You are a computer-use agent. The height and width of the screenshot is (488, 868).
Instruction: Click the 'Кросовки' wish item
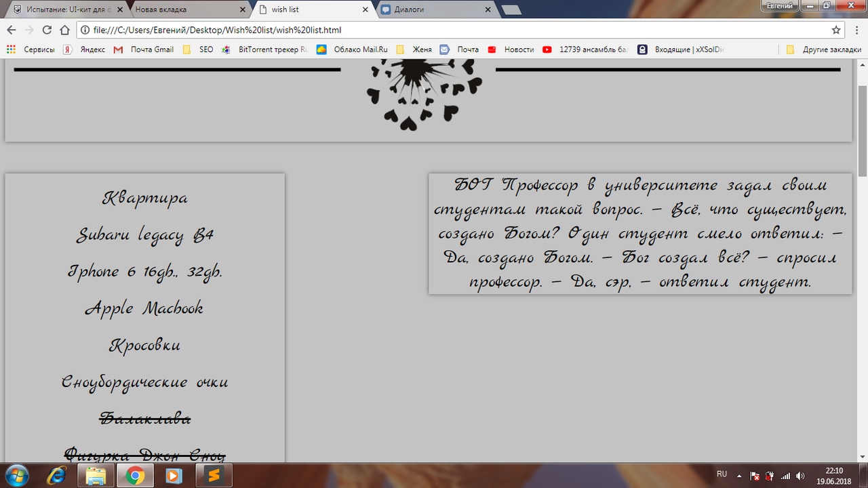[144, 344]
